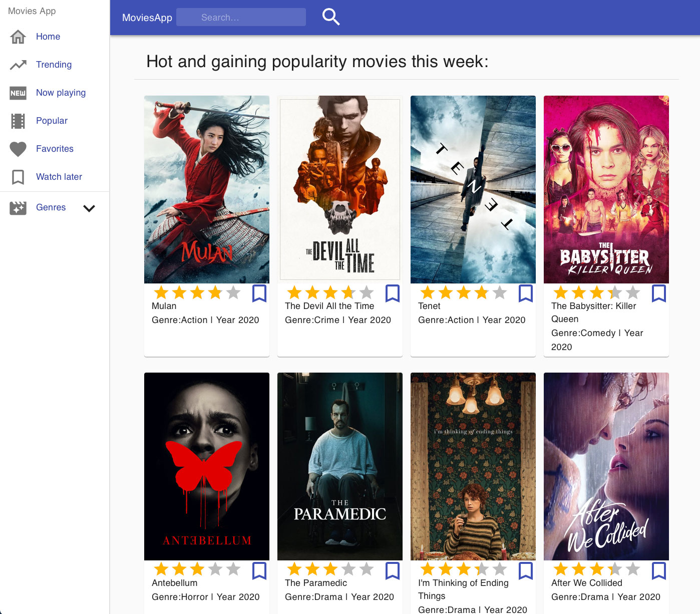Open The Devil All the Time title
The image size is (700, 614).
coord(329,306)
